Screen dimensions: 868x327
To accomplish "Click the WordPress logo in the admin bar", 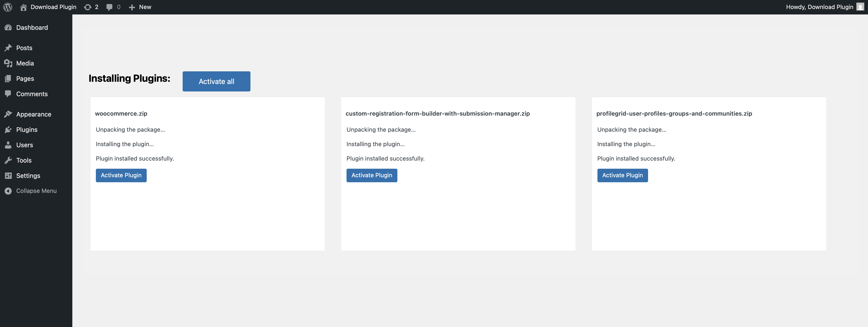I will coord(7,7).
